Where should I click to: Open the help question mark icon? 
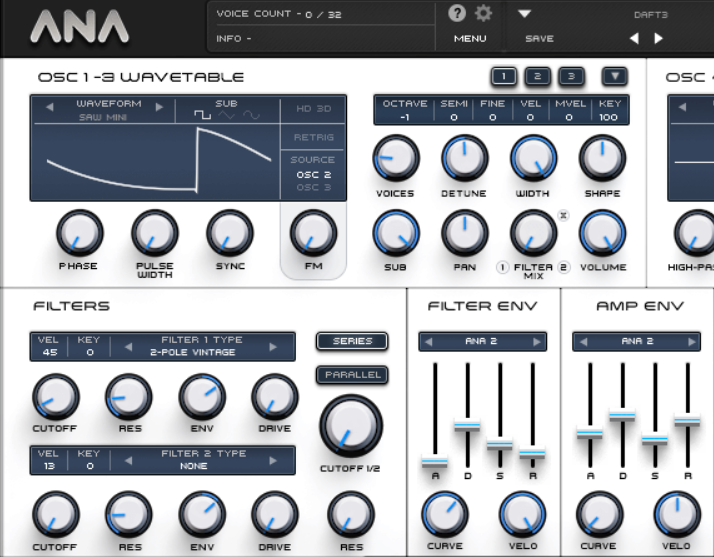[x=457, y=14]
